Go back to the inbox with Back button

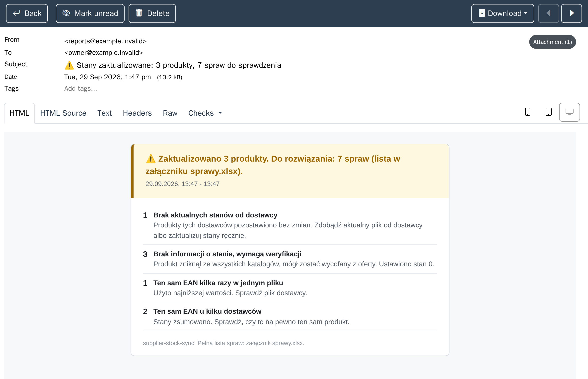(27, 13)
